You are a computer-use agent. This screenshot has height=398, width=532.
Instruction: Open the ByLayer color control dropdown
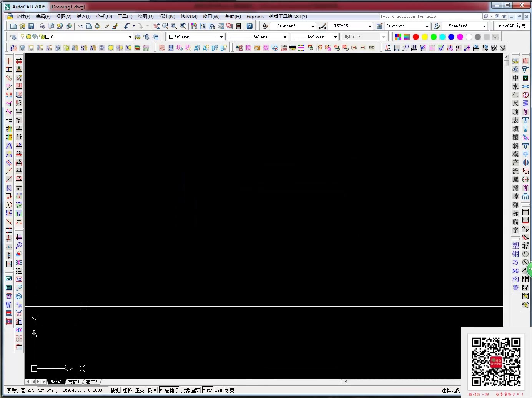(221, 37)
